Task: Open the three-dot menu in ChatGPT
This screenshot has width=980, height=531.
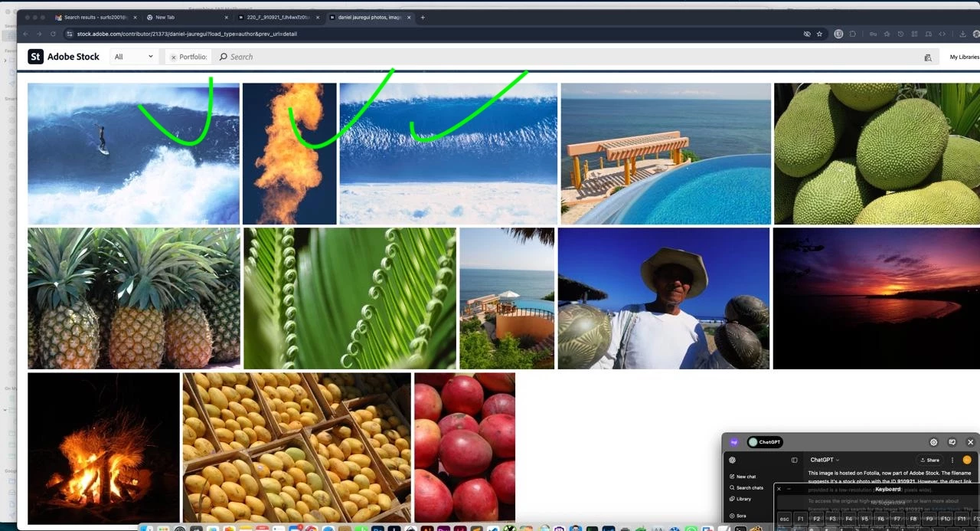Action: click(952, 460)
